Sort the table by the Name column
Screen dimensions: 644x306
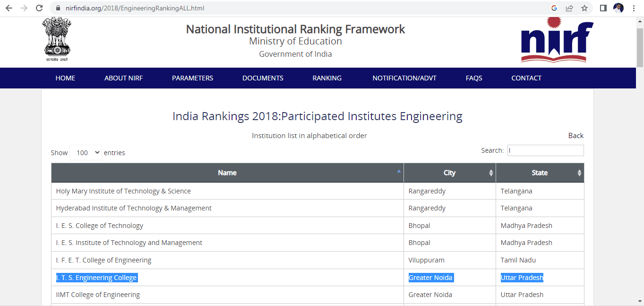pyautogui.click(x=227, y=173)
